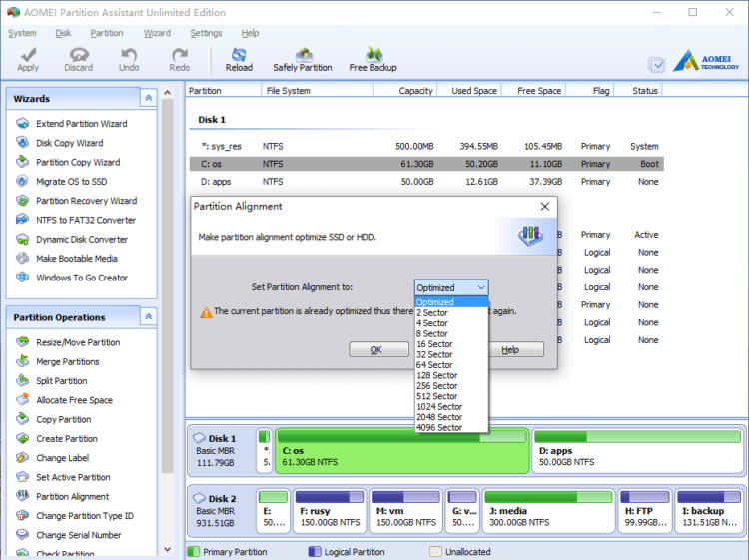Collapse the Partition Operations panel

(x=148, y=316)
